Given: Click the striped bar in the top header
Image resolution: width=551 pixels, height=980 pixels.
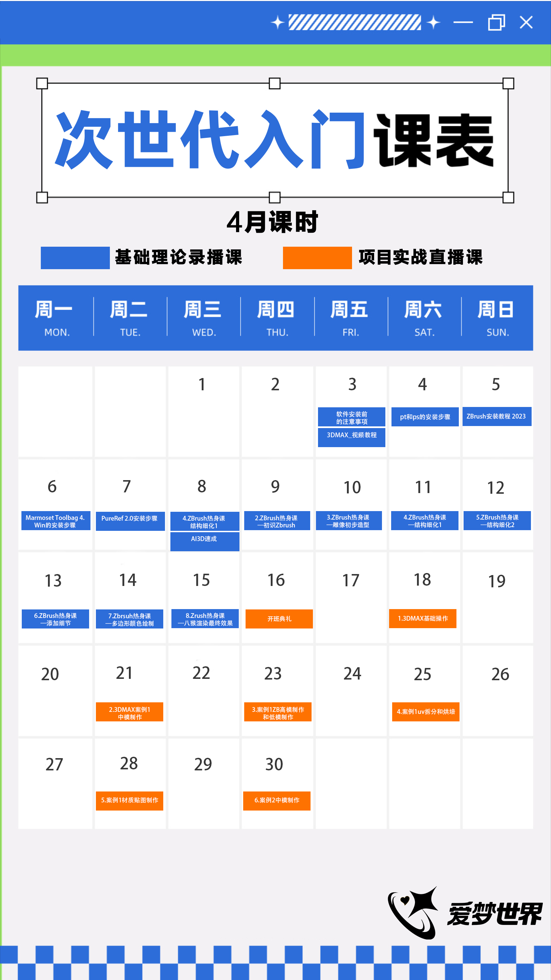Looking at the screenshot, I should click(x=354, y=22).
